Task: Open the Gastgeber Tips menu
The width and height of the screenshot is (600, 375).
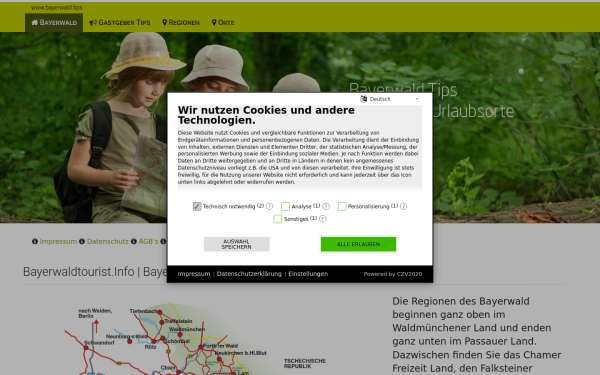Action: click(x=120, y=23)
